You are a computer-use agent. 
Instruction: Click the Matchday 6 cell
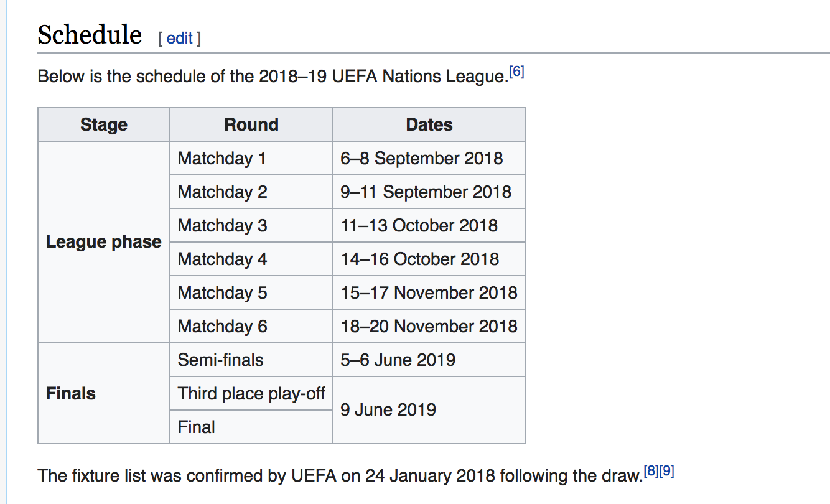click(x=222, y=327)
